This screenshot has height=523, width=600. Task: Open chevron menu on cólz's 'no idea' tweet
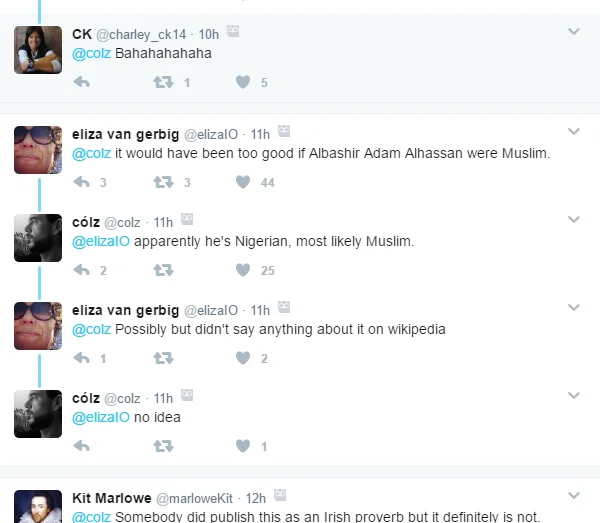pyautogui.click(x=574, y=395)
